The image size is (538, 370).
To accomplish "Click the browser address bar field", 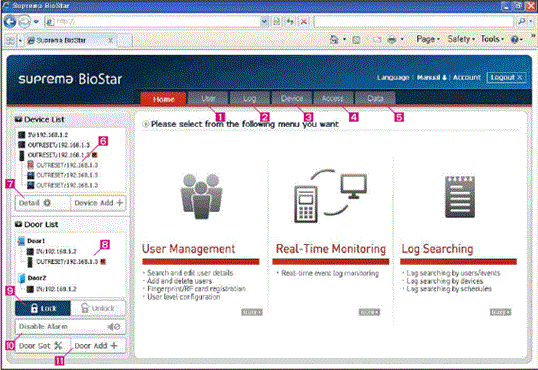I will click(153, 22).
